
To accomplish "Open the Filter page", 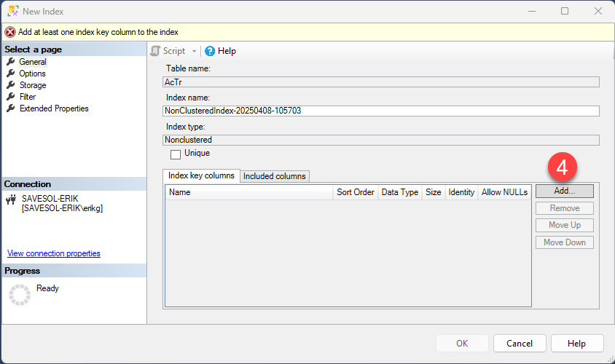I will pyautogui.click(x=28, y=97).
